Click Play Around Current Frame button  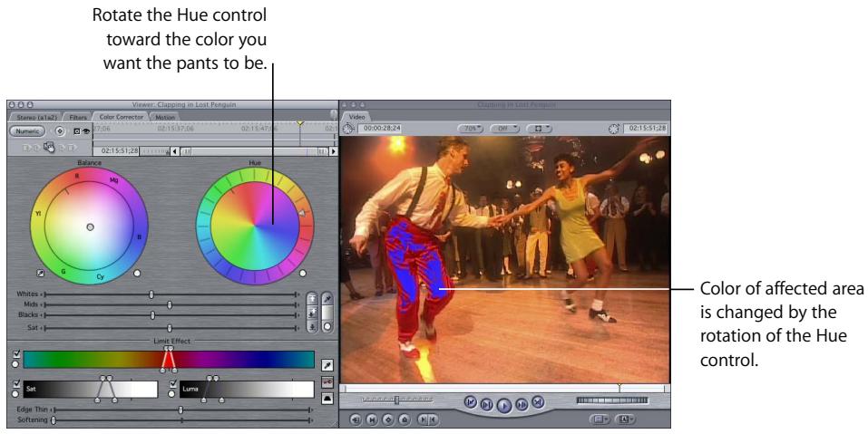pyautogui.click(x=522, y=405)
